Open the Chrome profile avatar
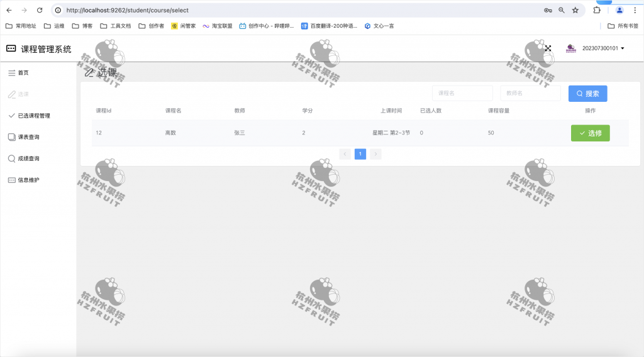The width and height of the screenshot is (644, 357). point(619,10)
